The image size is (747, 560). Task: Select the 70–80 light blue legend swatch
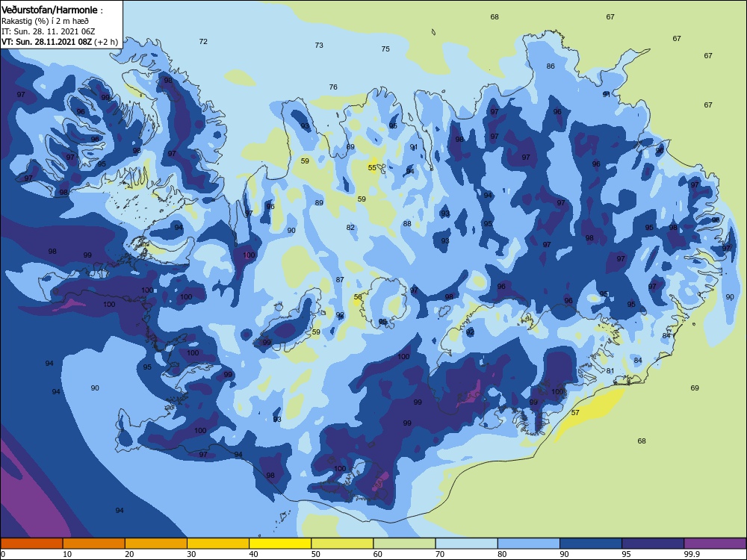[466, 544]
